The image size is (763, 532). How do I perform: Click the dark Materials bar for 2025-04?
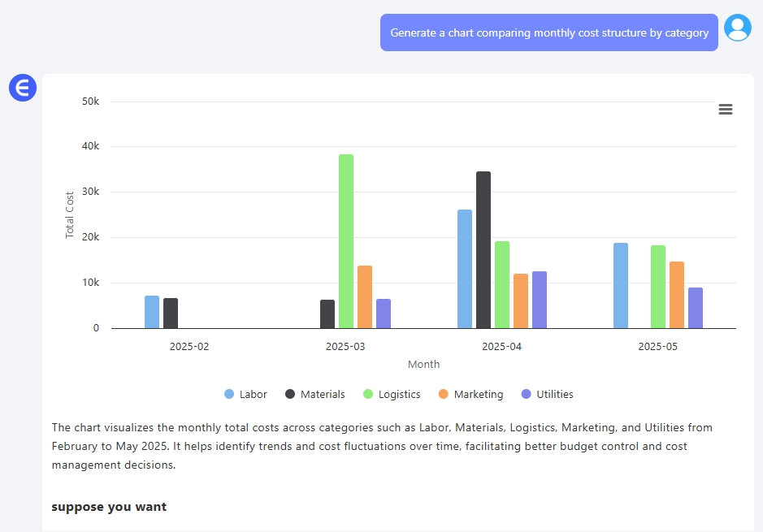[483, 250]
